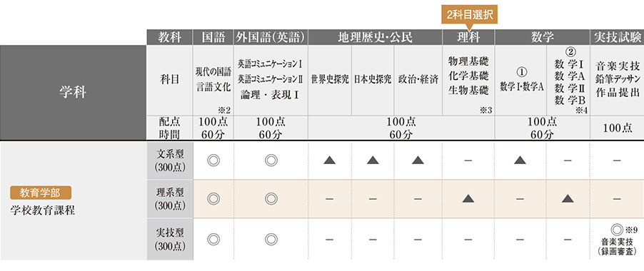Click the 学校教育課程 department text
The height and width of the screenshot is (271, 644).
[x=42, y=212]
